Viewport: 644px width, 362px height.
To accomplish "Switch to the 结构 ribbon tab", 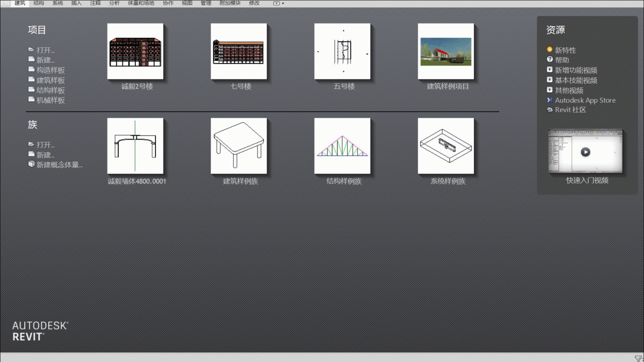I will click(39, 3).
